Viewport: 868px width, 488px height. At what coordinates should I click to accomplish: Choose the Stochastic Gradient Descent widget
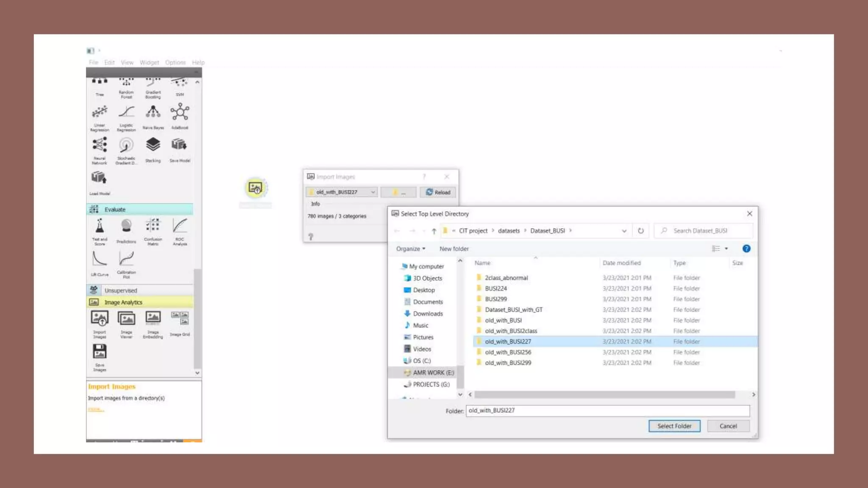[x=126, y=151]
